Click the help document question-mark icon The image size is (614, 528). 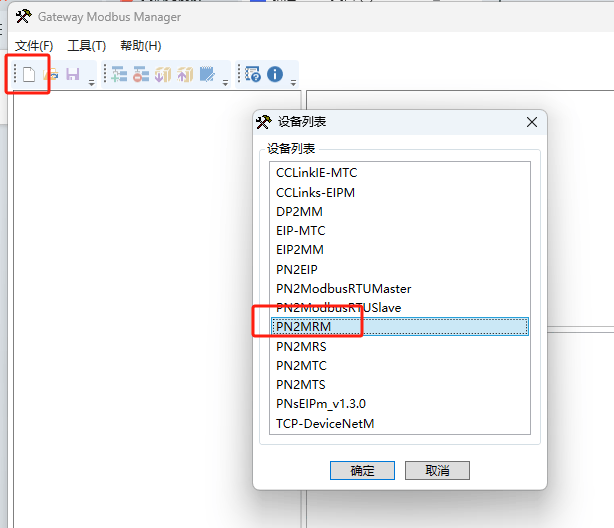[253, 74]
